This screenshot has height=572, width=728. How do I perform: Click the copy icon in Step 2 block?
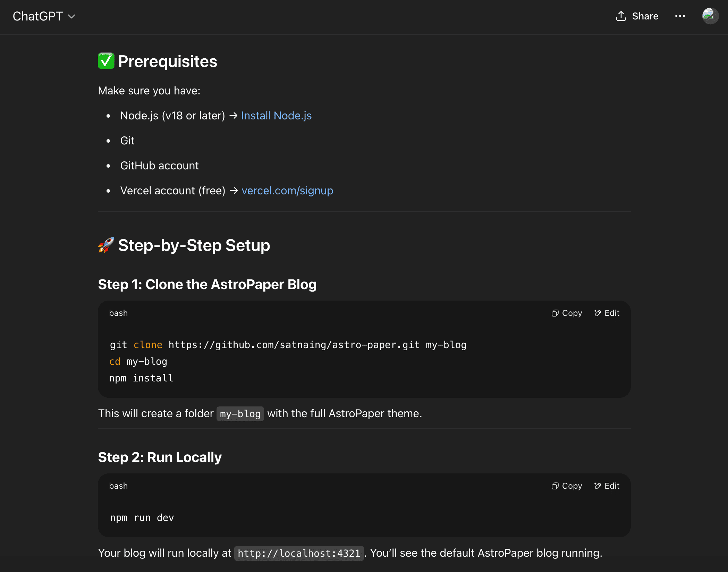555,486
